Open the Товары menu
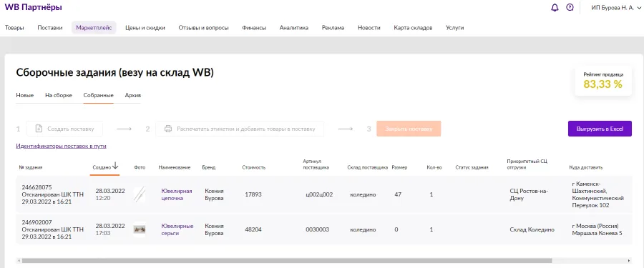 point(14,28)
